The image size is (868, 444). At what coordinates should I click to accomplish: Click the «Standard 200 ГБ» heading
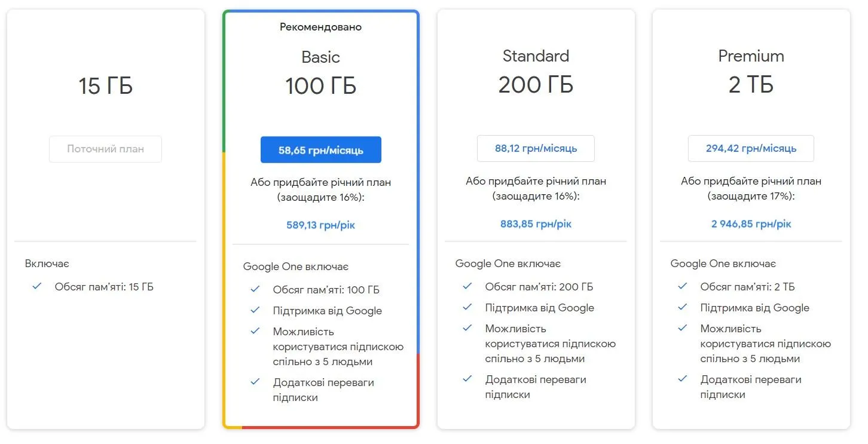click(x=535, y=71)
